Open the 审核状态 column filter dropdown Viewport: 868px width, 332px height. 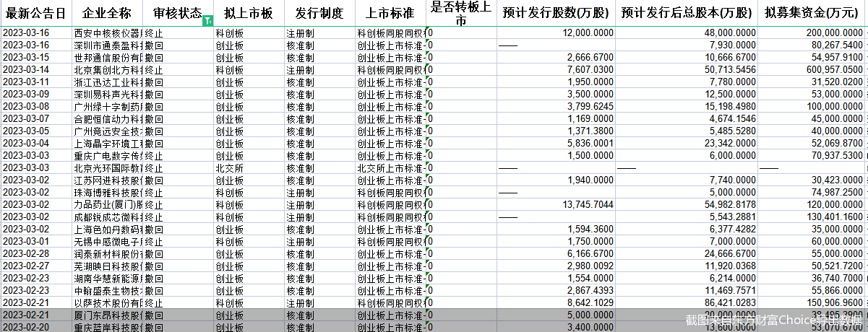(x=208, y=20)
